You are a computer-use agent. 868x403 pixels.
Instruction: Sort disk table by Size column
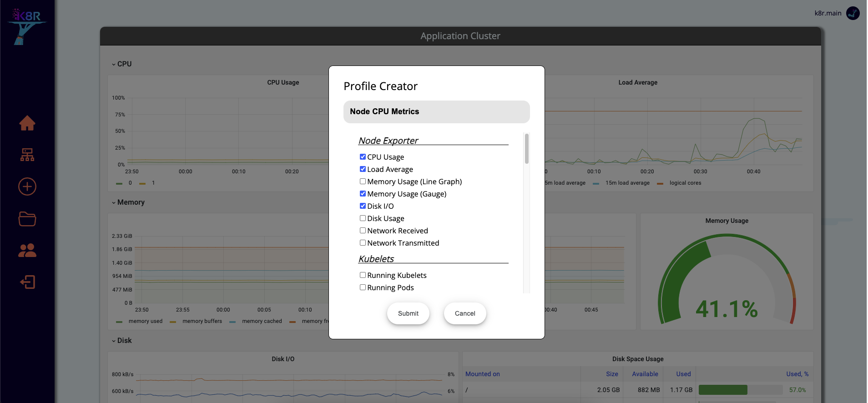tap(612, 374)
